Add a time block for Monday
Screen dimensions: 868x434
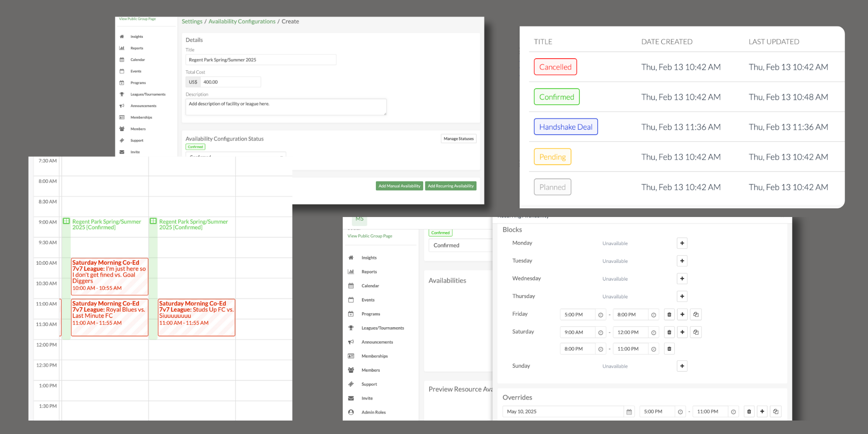(x=682, y=243)
